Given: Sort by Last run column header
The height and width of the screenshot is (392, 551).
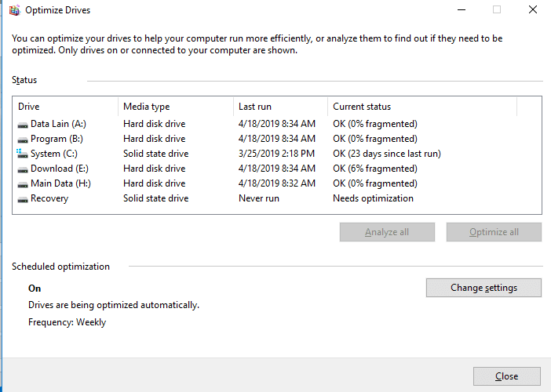Looking at the screenshot, I should tap(280, 107).
